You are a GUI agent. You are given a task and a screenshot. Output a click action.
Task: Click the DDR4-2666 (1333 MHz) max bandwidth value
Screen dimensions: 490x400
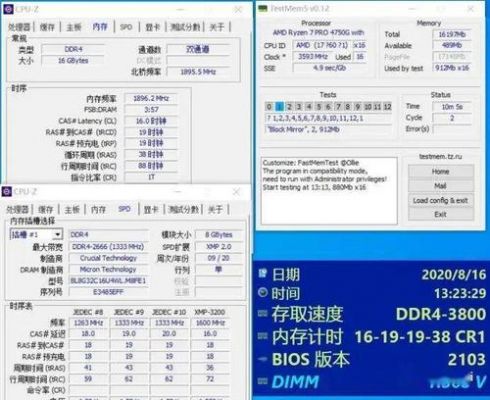108,247
